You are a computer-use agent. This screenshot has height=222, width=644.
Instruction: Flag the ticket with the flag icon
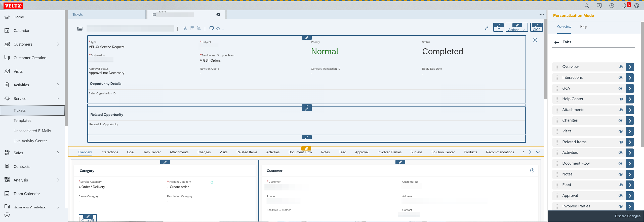[x=192, y=28]
